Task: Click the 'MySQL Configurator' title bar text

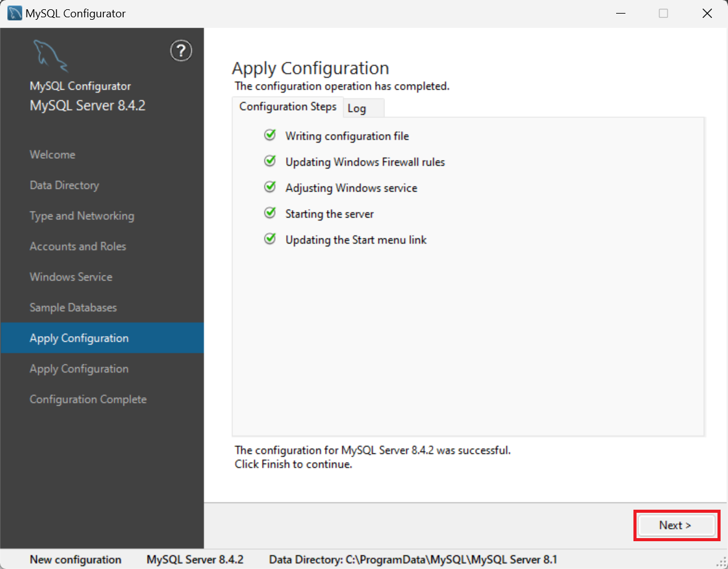Action: click(x=75, y=14)
